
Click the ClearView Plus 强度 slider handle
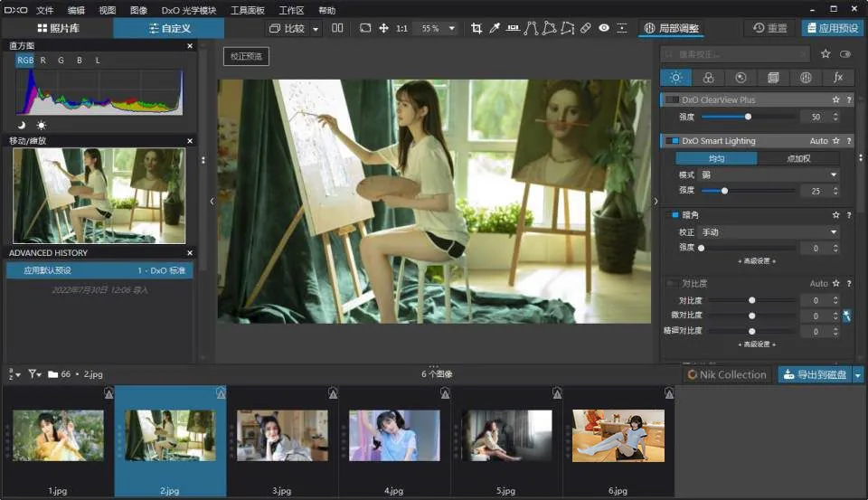(748, 117)
